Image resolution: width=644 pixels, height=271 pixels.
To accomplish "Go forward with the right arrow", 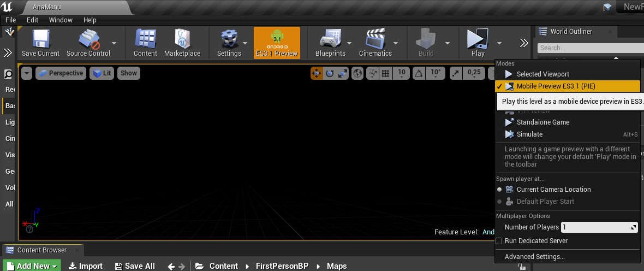I will pyautogui.click(x=182, y=266).
